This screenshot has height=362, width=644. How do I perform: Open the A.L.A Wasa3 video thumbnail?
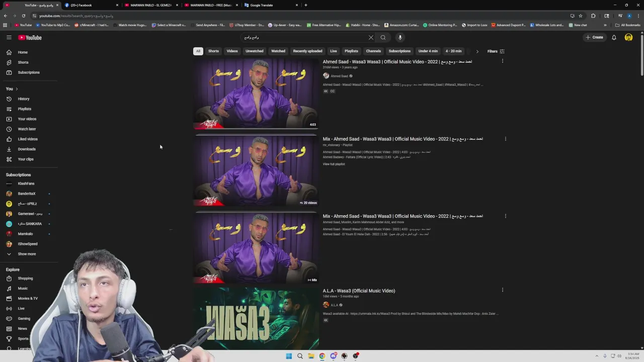coord(257,318)
